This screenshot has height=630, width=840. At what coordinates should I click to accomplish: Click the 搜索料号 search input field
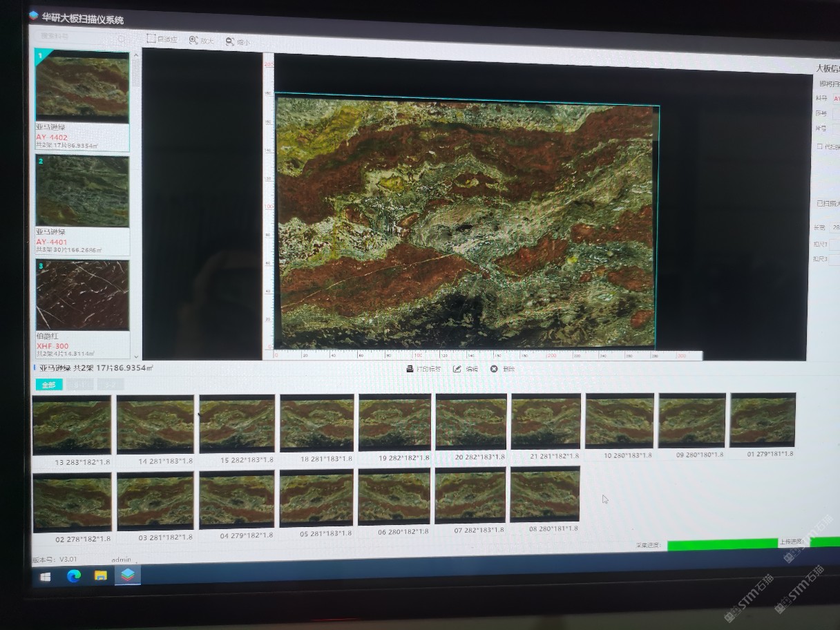76,37
